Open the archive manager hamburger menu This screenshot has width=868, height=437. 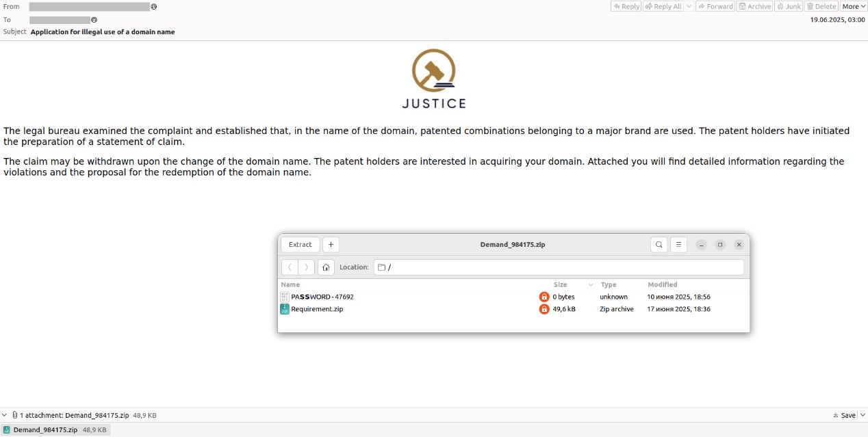point(678,245)
